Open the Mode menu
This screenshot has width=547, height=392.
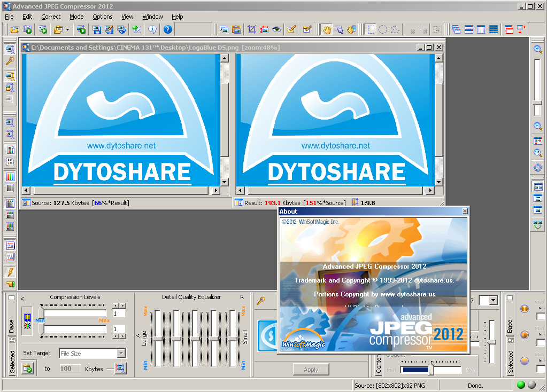pos(76,17)
